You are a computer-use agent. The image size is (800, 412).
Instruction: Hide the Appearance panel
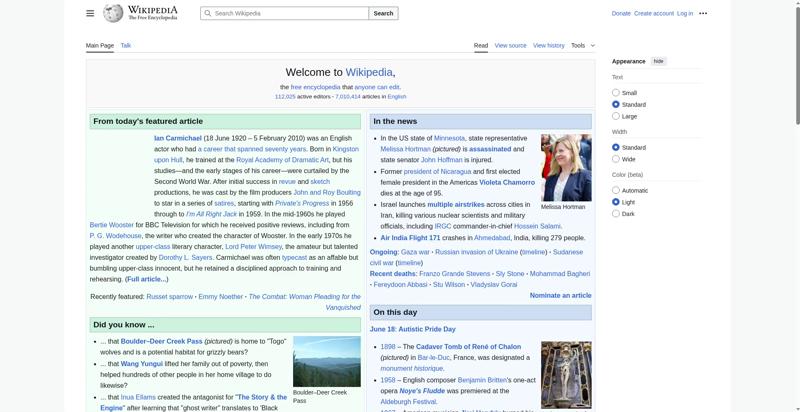659,61
